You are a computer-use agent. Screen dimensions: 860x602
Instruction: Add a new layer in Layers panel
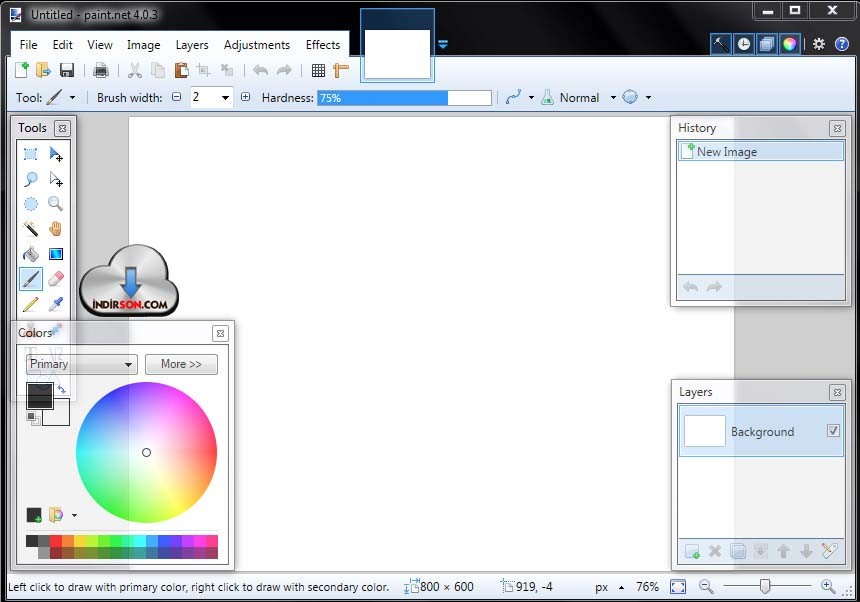(x=692, y=551)
